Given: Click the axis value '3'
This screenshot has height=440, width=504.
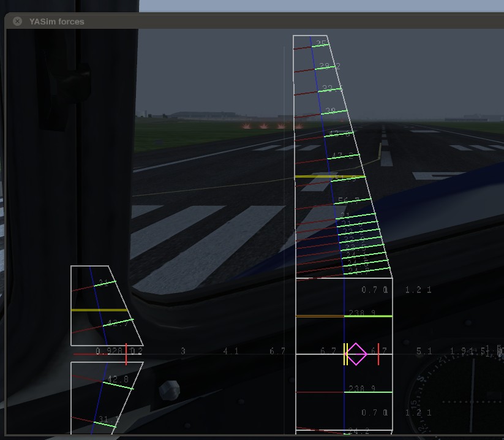Looking at the screenshot, I should (x=183, y=351).
